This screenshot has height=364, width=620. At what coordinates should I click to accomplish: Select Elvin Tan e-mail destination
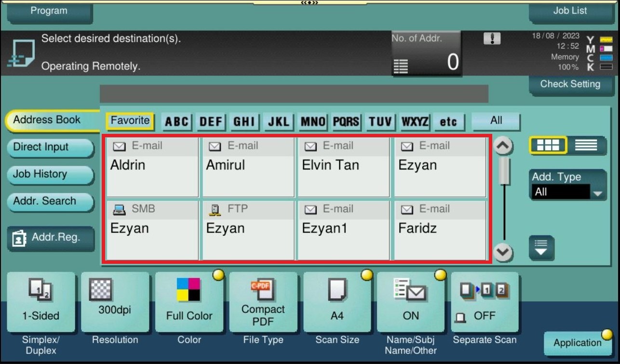click(x=343, y=167)
